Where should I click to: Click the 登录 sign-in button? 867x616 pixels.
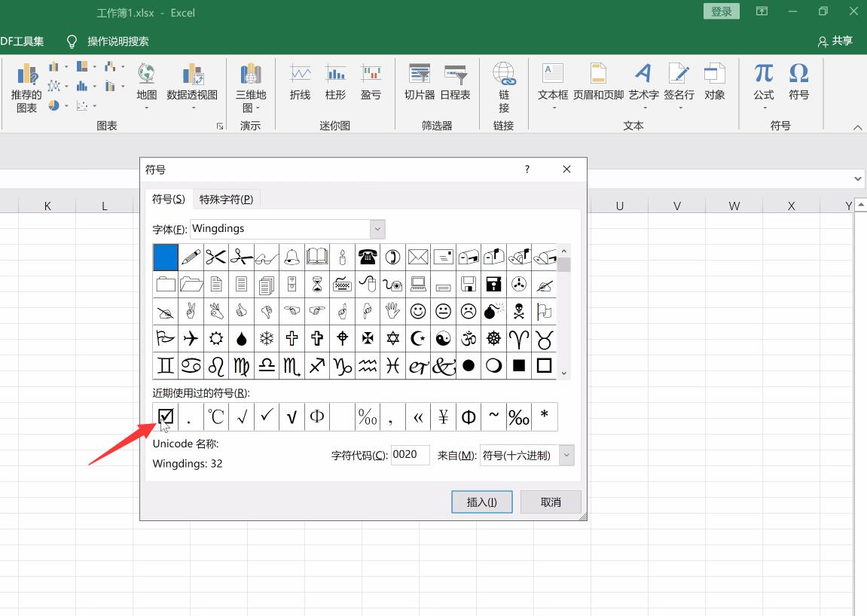pyautogui.click(x=722, y=11)
